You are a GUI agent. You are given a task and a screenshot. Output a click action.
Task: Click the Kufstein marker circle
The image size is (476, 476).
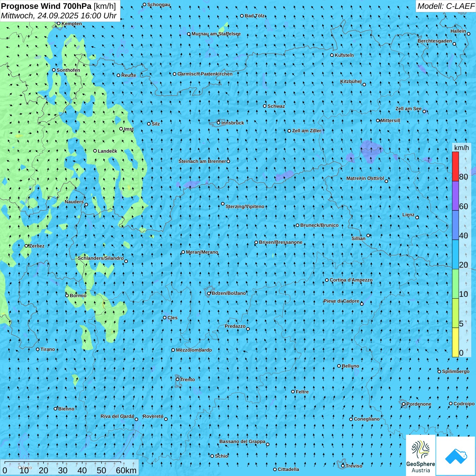pos(332,55)
